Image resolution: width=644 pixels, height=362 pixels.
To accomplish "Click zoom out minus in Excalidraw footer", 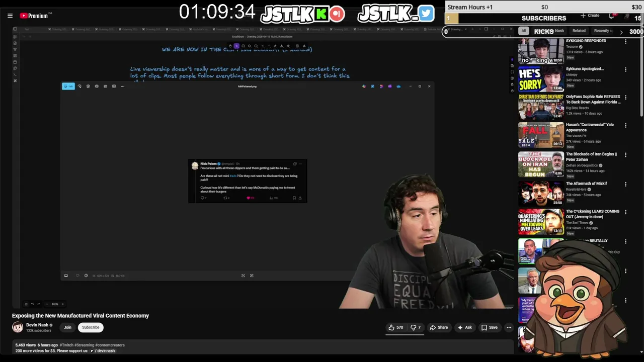I will 47,304.
